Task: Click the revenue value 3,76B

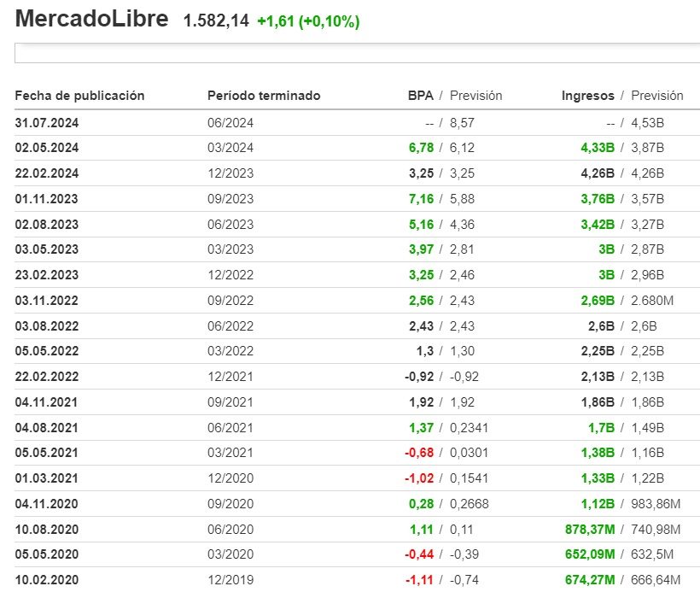Action: coord(598,199)
